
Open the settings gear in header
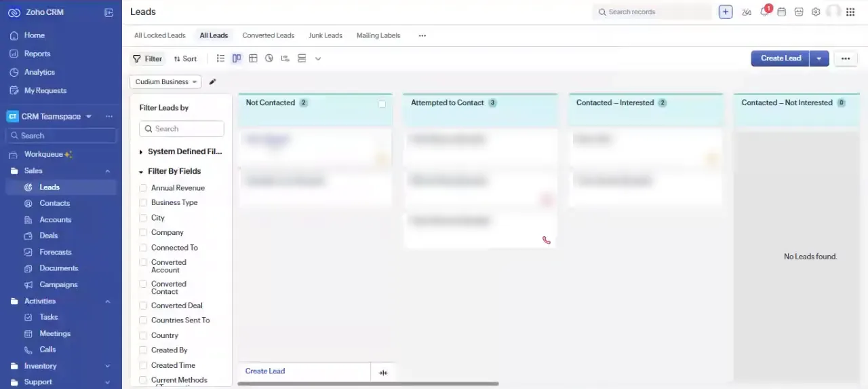click(x=816, y=12)
